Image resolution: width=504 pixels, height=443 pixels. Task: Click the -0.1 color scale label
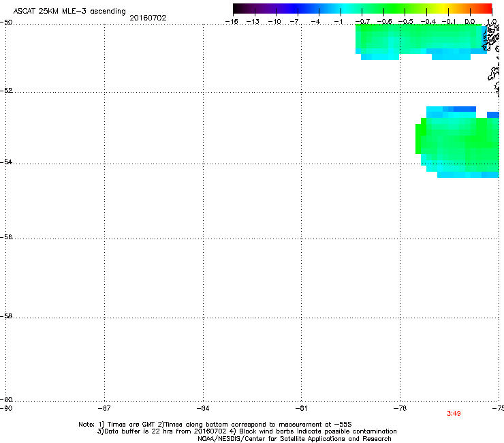coord(449,22)
